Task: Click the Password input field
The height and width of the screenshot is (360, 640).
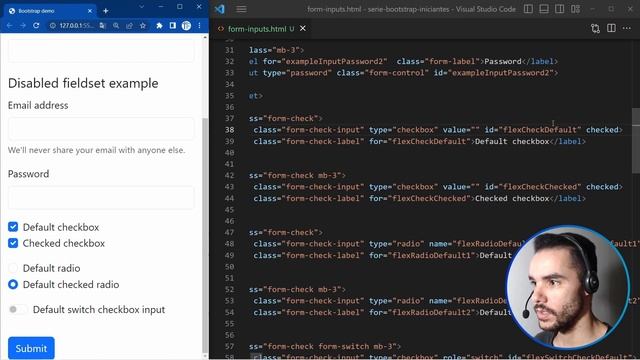Action: pyautogui.click(x=101, y=198)
